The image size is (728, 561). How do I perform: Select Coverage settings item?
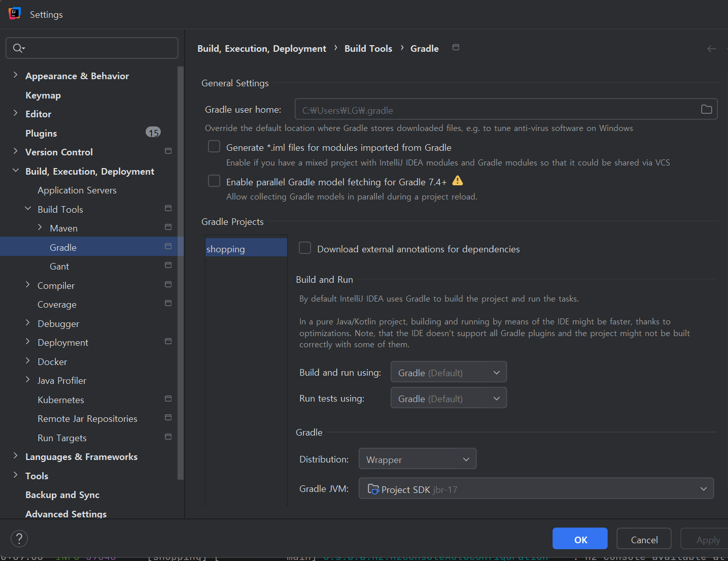(x=57, y=304)
